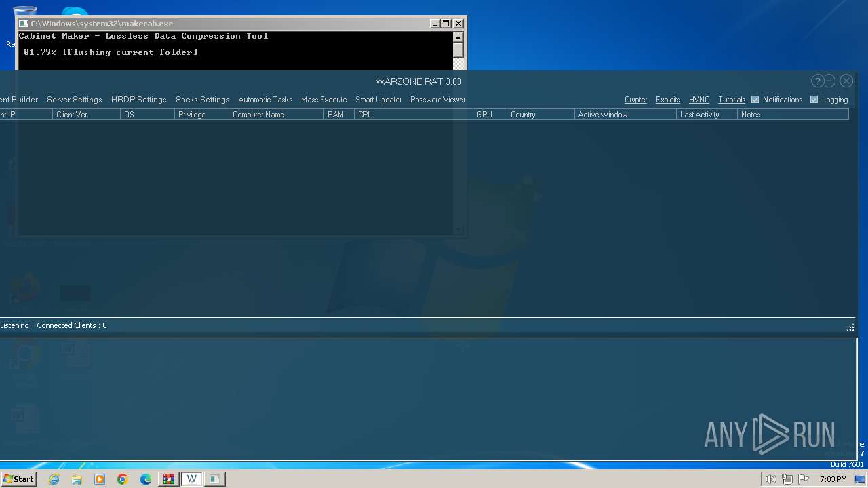
Task: Open Microsoft Edge from taskbar
Action: (x=146, y=479)
